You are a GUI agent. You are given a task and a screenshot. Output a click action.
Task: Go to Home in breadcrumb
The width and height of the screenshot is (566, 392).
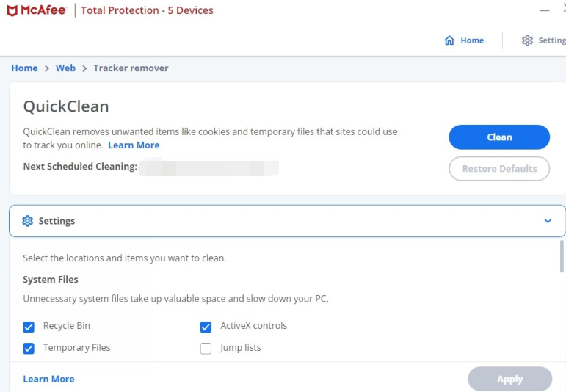(24, 68)
